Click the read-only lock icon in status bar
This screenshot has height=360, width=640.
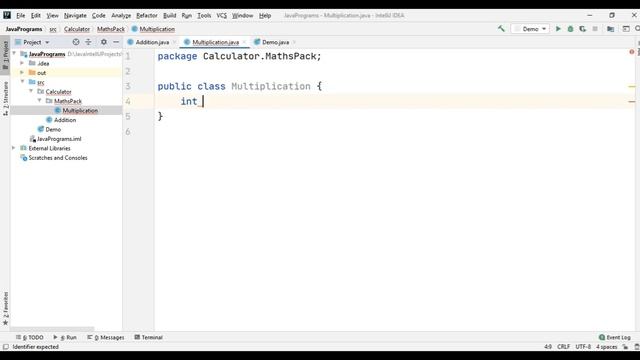coord(625,347)
